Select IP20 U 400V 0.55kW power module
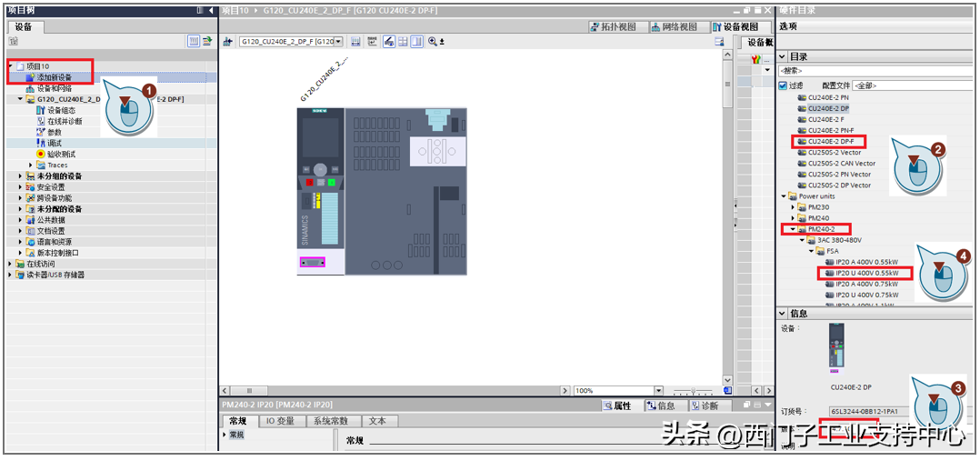The height and width of the screenshot is (461, 980). tap(865, 273)
